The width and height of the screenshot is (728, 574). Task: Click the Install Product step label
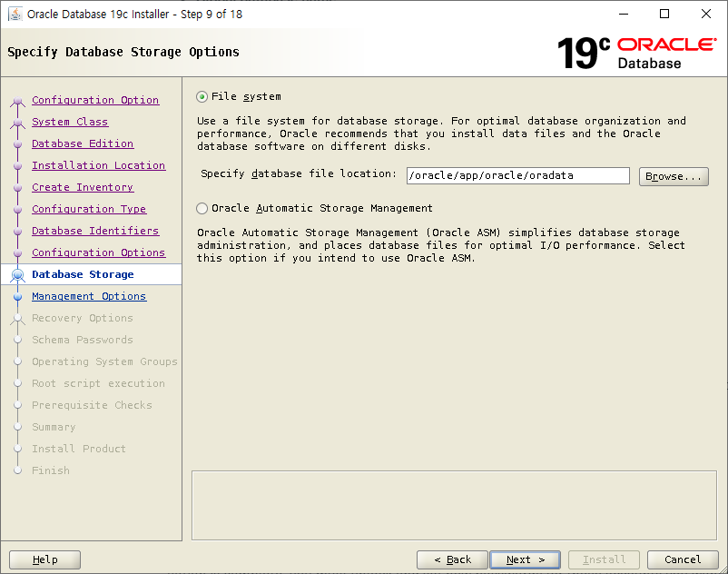[x=79, y=449]
